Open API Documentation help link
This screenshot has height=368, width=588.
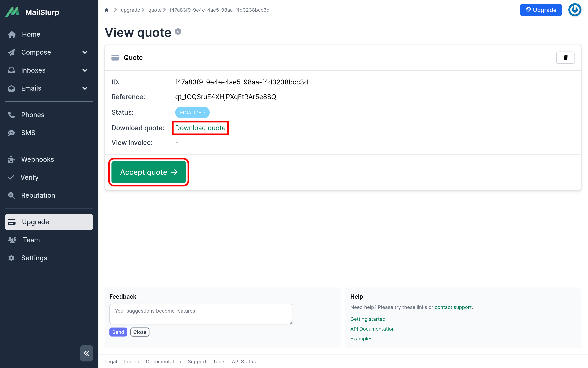pyautogui.click(x=372, y=329)
